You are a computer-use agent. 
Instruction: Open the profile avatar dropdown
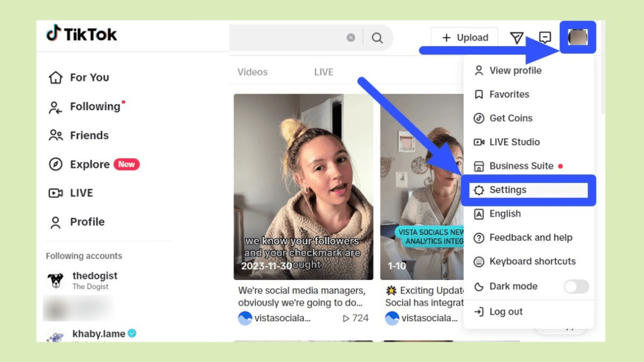pyautogui.click(x=578, y=38)
